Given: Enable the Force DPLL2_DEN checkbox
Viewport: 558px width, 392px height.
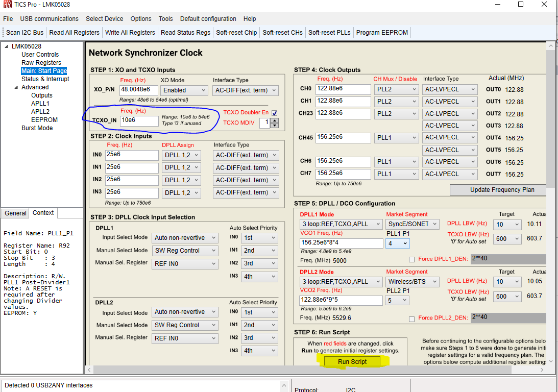Looking at the screenshot, I should click(412, 319).
